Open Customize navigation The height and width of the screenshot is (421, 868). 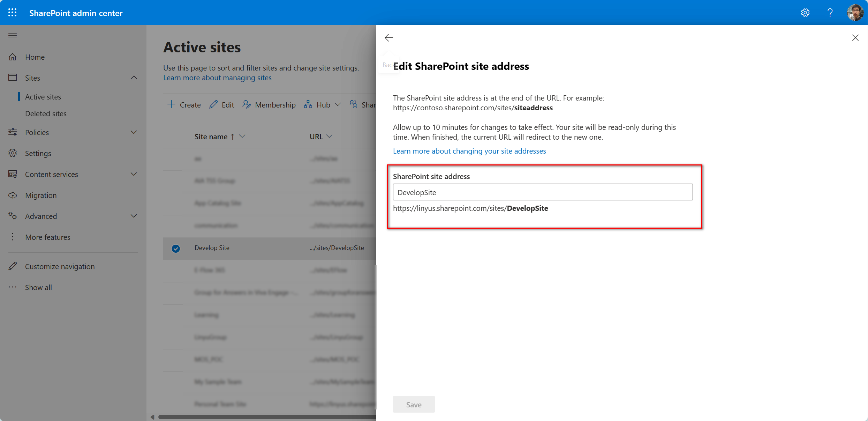(x=60, y=266)
